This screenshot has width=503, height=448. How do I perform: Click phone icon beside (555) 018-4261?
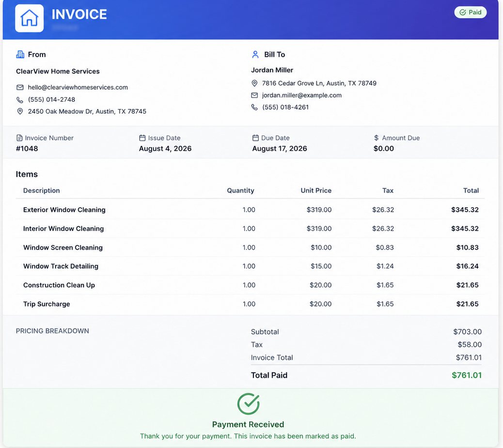254,107
